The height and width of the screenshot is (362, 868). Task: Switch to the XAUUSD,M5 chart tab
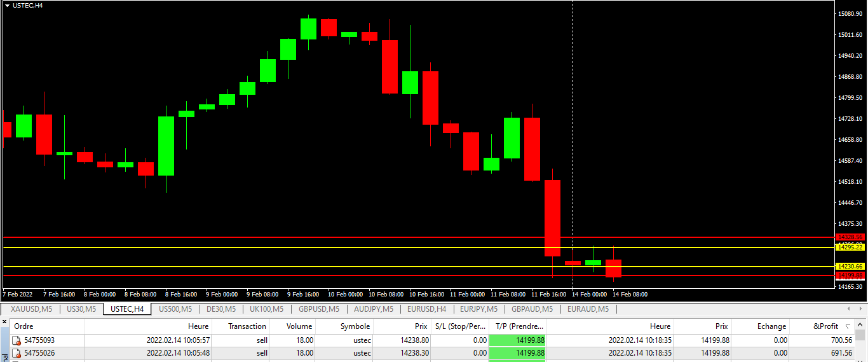(31, 309)
